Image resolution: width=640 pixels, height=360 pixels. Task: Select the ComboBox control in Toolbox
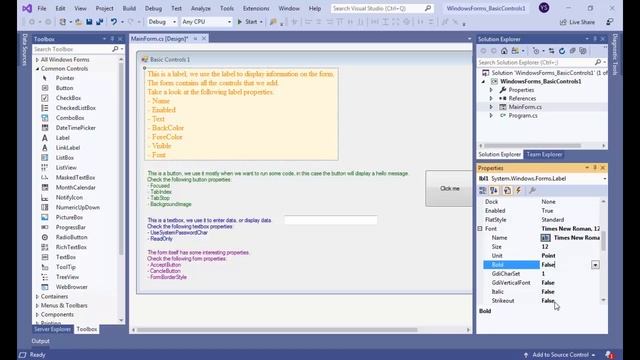tap(70, 118)
